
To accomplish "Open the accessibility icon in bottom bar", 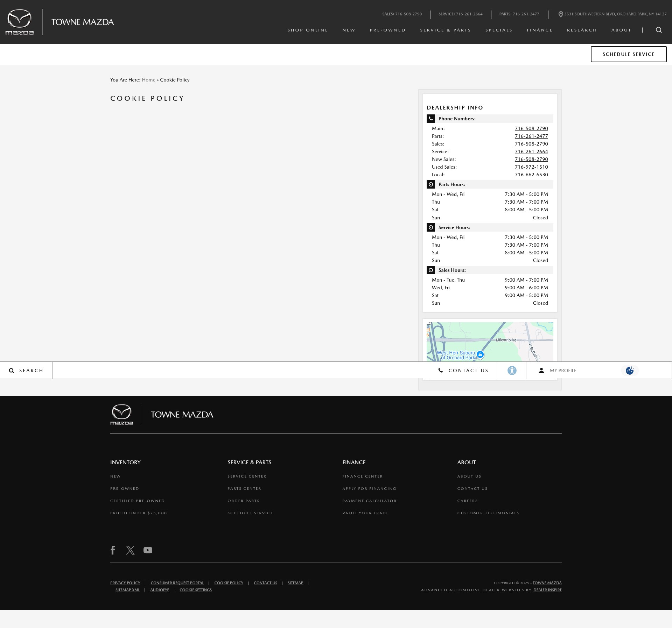I will click(512, 371).
